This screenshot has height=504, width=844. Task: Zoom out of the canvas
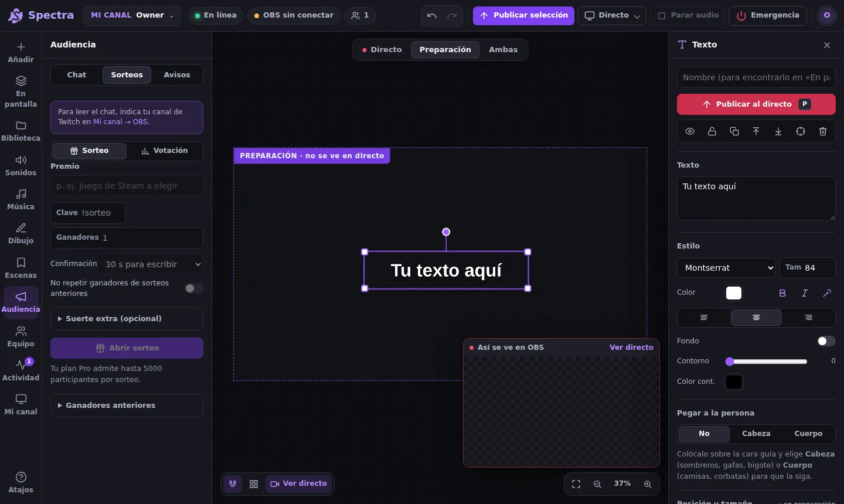(597, 484)
